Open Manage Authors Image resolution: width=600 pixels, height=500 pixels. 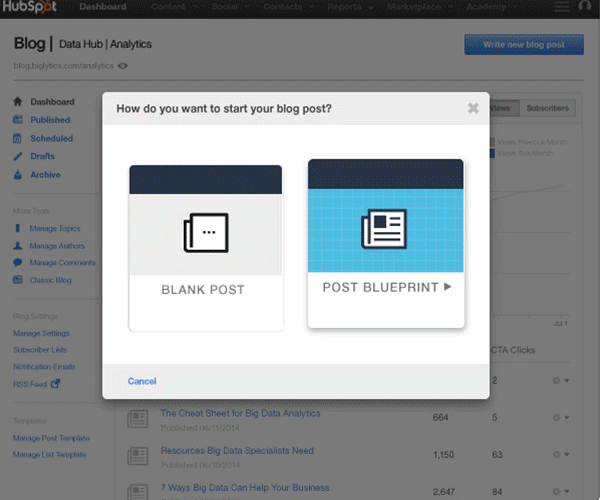[x=57, y=246]
